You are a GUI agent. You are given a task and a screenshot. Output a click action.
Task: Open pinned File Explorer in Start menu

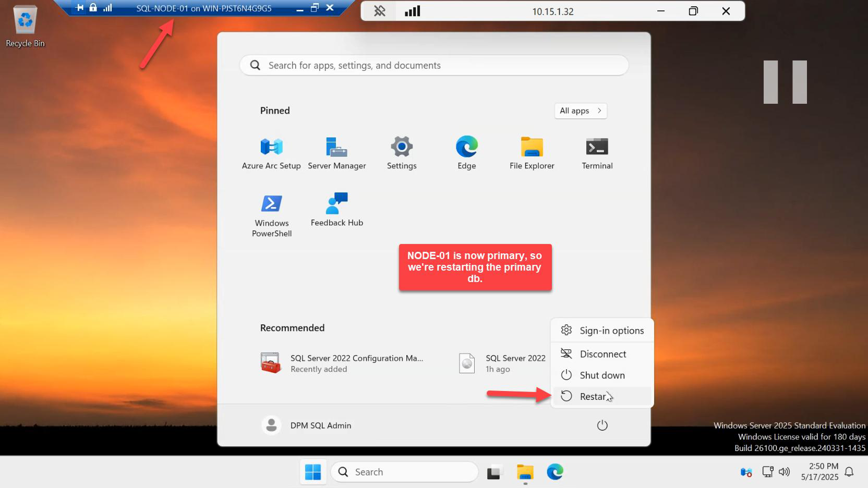tap(532, 153)
